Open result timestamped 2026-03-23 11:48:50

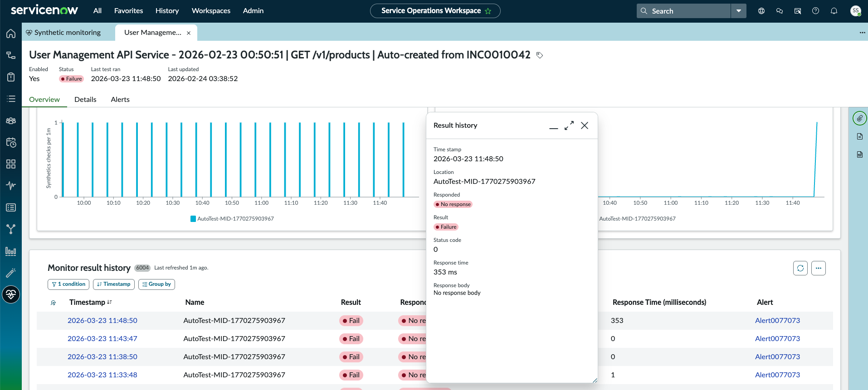tap(102, 321)
